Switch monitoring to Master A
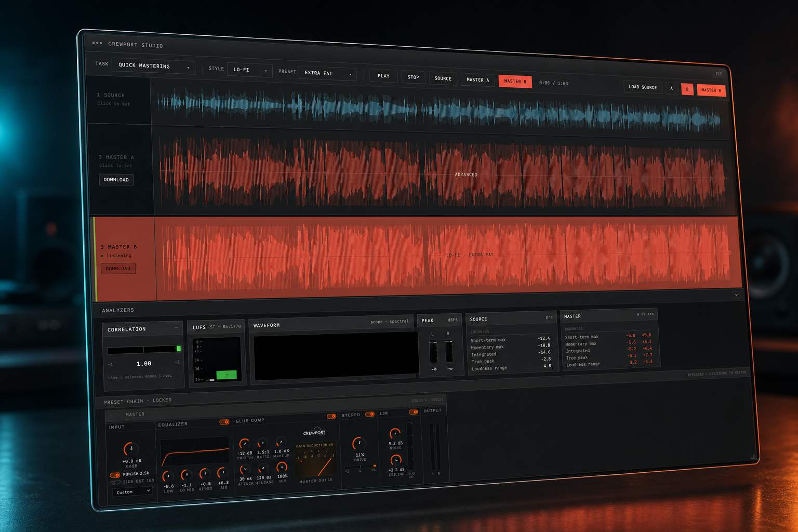798x532 pixels. coord(477,80)
